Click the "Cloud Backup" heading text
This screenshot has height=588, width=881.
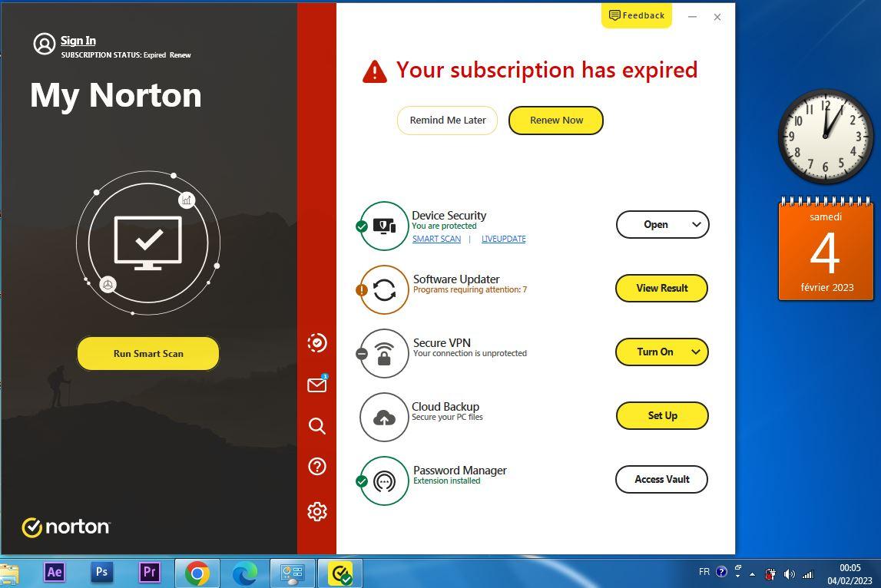pyautogui.click(x=445, y=407)
